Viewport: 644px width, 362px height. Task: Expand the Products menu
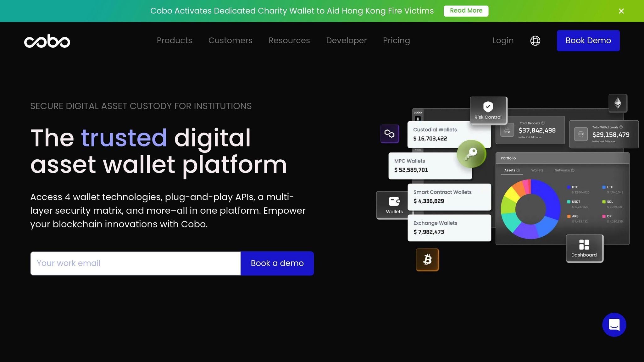click(174, 41)
